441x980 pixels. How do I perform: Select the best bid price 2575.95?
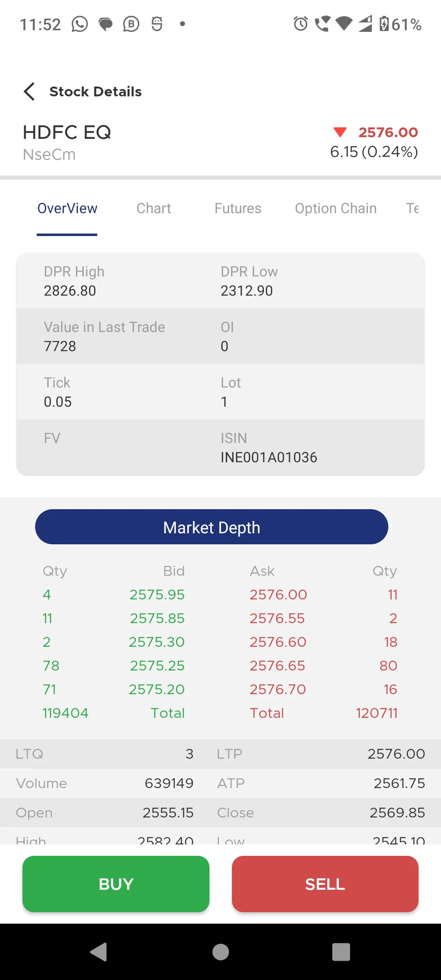(x=157, y=595)
